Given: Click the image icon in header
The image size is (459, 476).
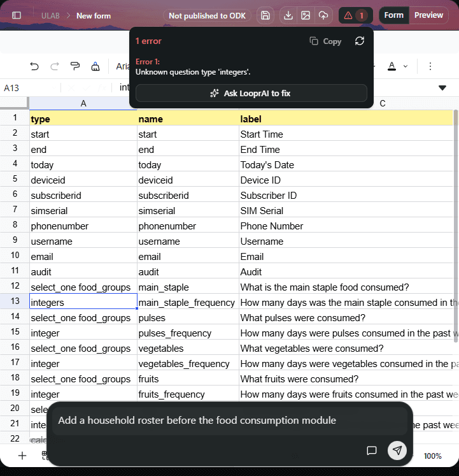Looking at the screenshot, I should click(x=306, y=15).
